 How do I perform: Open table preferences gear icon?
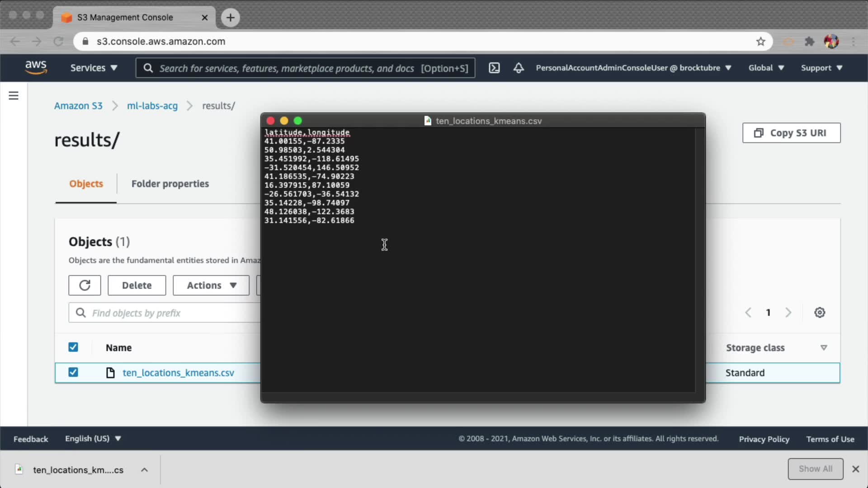(820, 313)
